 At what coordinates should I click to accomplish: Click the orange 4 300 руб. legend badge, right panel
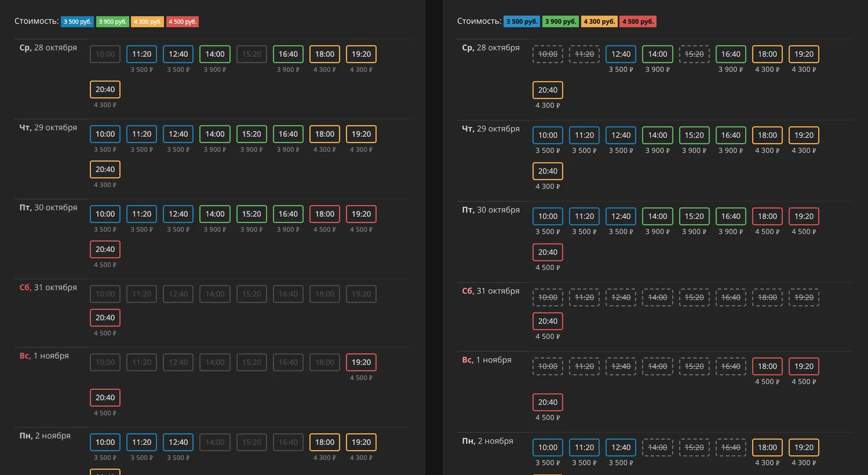tap(599, 21)
